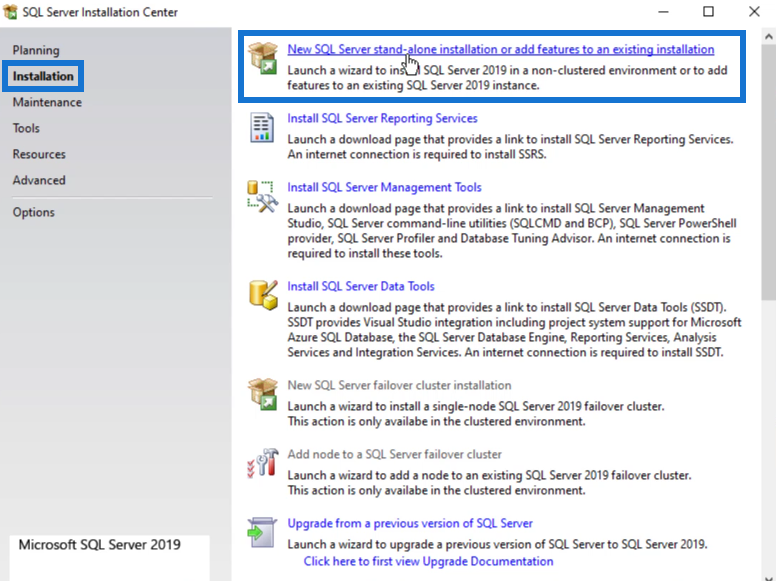Minimize the Installation Center window

coord(663,12)
